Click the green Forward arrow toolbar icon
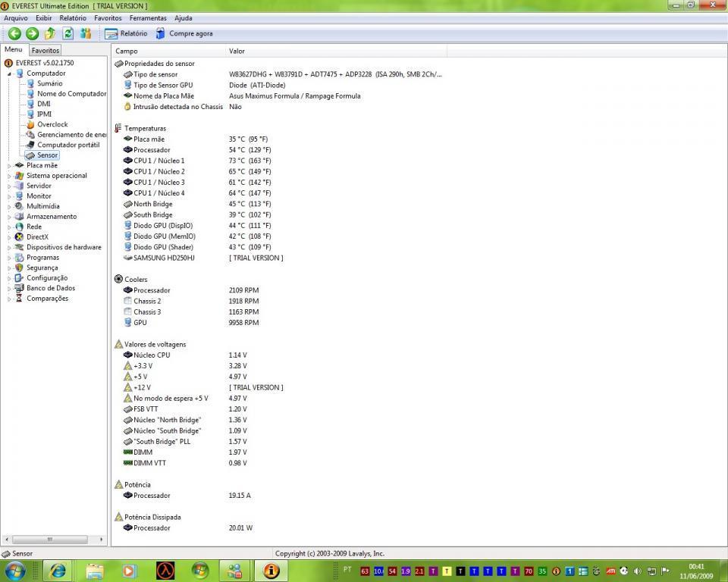 (32, 33)
